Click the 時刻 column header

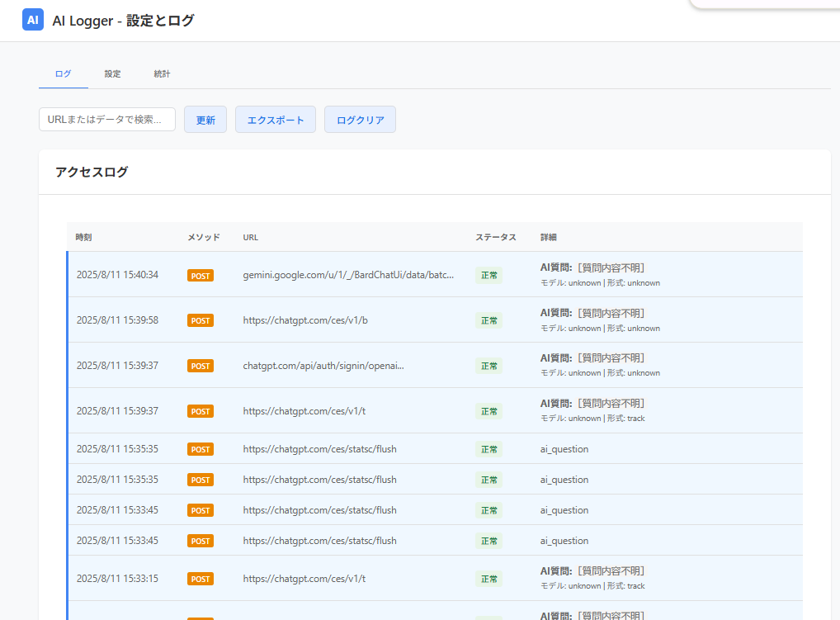point(84,237)
